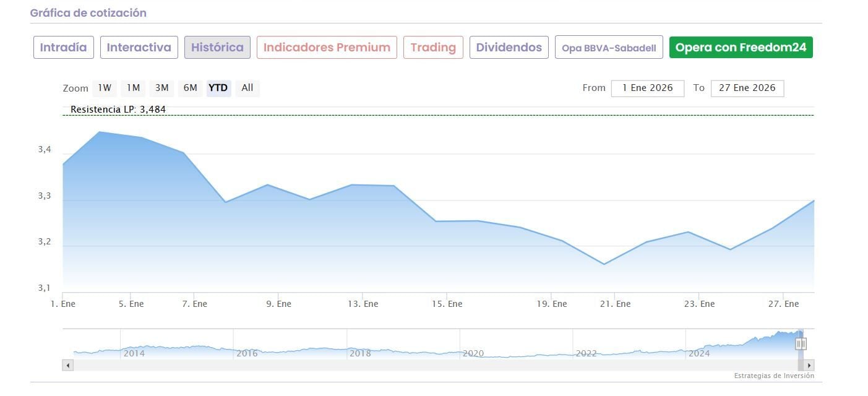The image size is (868, 396).
Task: Open Indicadores Premium tab
Action: (x=327, y=48)
